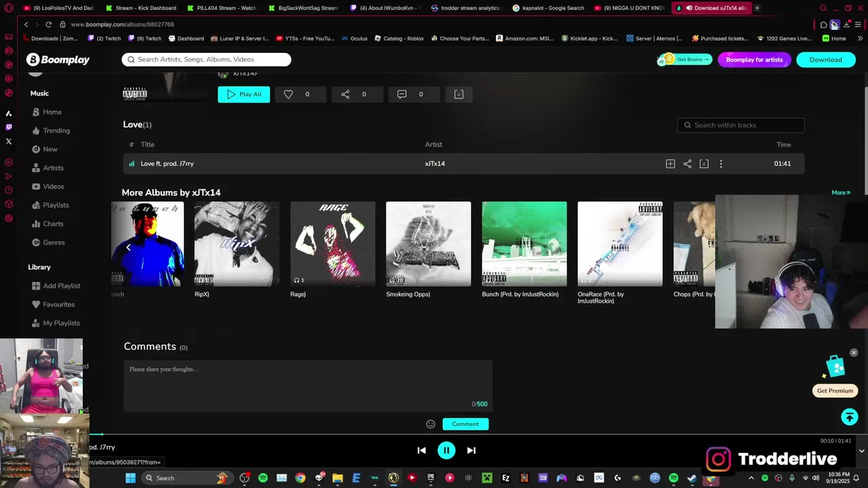Open more options for Love track row
The width and height of the screenshot is (868, 488).
(721, 163)
